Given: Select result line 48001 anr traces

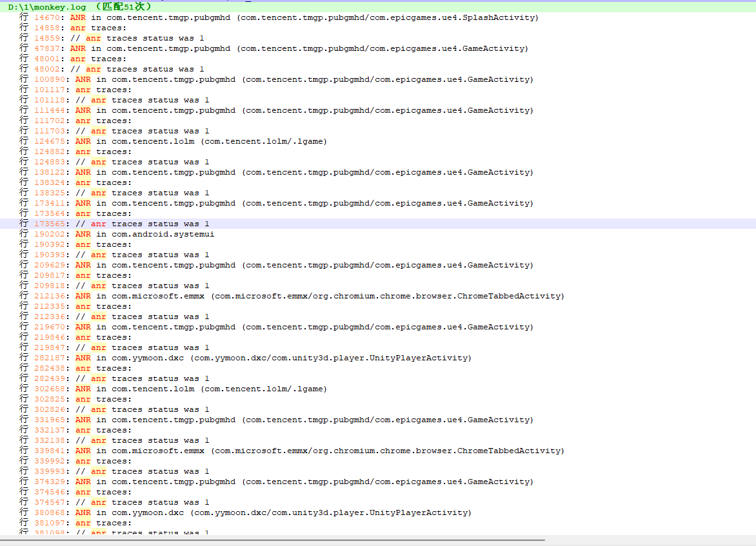Looking at the screenshot, I should (378, 59).
